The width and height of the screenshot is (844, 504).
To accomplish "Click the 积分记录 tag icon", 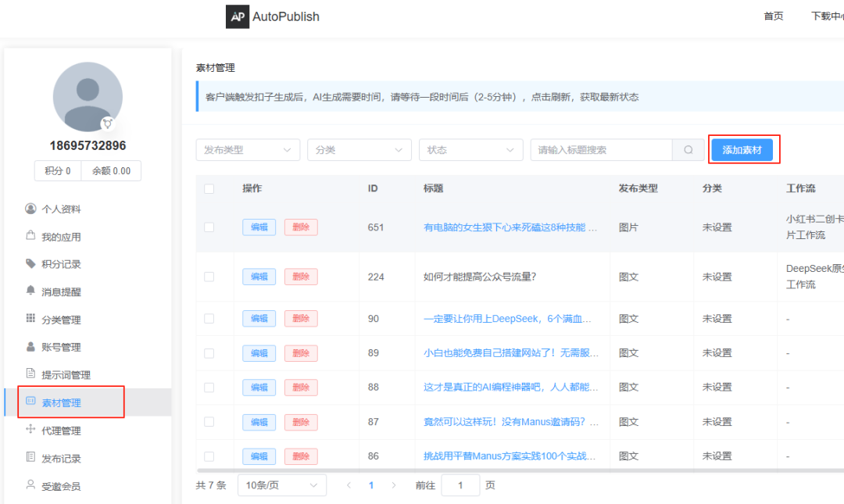I will pyautogui.click(x=30, y=264).
